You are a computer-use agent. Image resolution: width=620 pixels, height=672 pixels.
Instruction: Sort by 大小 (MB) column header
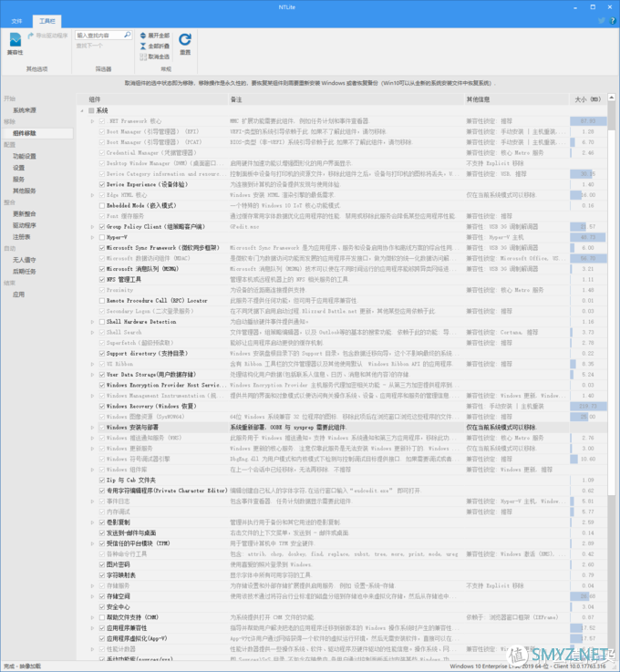tap(588, 99)
